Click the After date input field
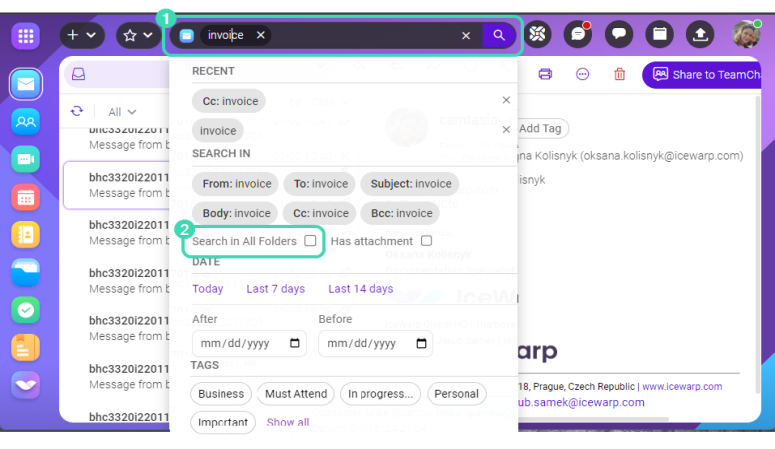The image size is (775, 449). pos(249,343)
